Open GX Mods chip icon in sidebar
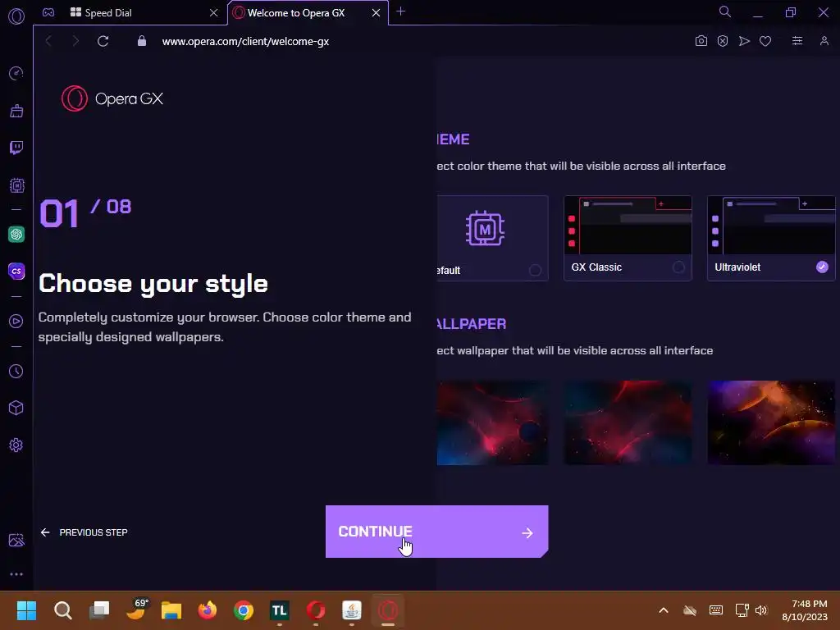 point(16,185)
